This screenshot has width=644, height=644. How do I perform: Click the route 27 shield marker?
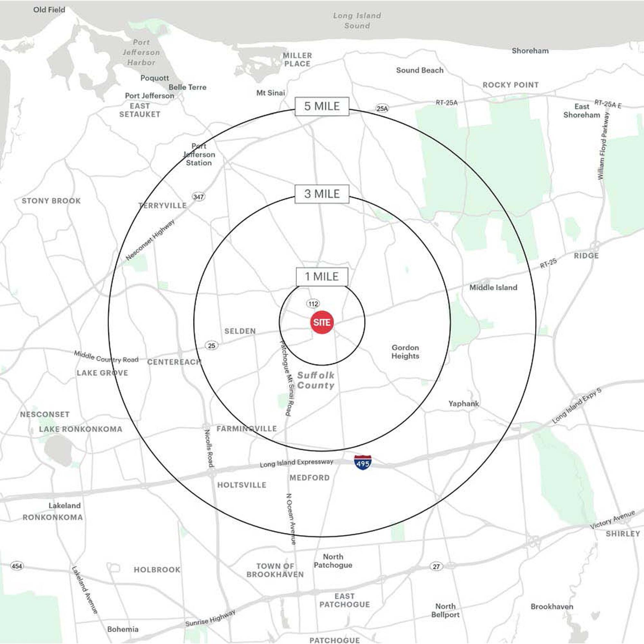click(x=436, y=566)
